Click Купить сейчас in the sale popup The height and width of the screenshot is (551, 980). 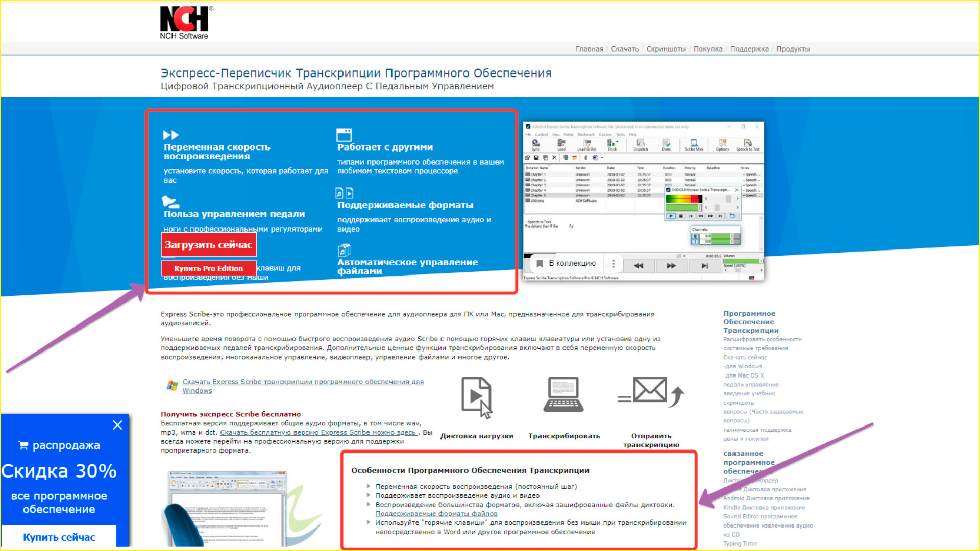(x=59, y=537)
